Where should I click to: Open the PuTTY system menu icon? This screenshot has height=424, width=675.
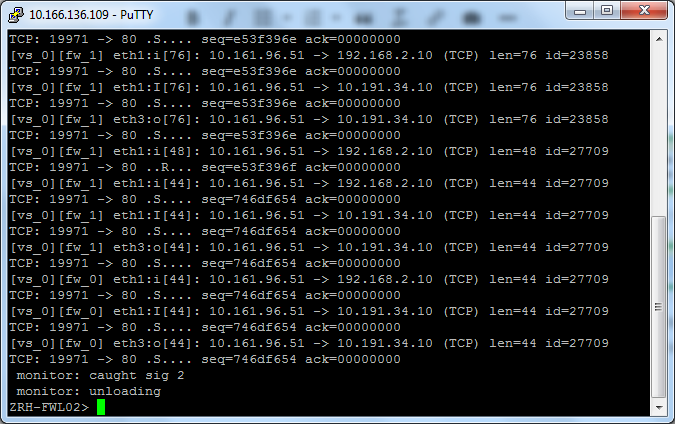pos(16,15)
